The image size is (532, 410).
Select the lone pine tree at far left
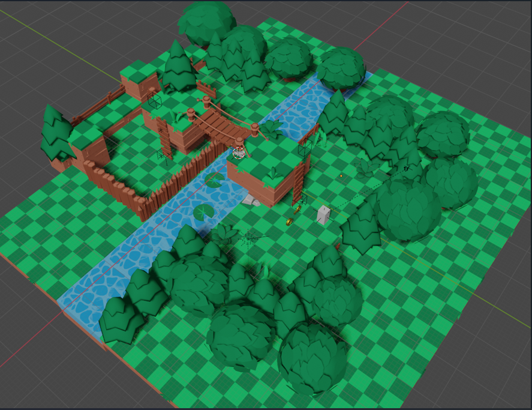pyautogui.click(x=56, y=133)
